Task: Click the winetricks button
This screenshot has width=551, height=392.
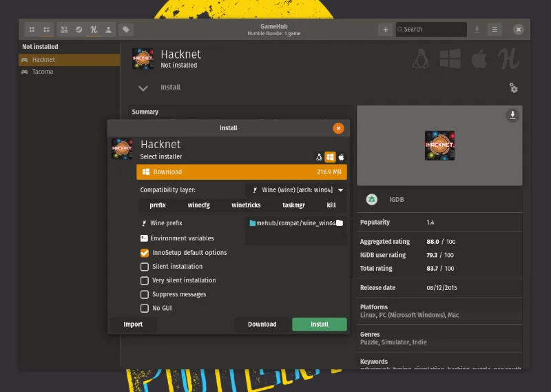Action: 247,205
